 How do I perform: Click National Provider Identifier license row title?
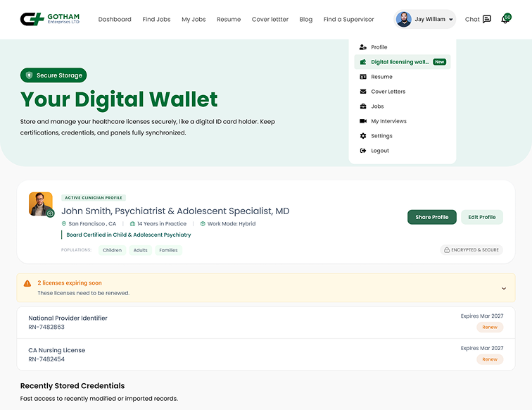(68, 318)
